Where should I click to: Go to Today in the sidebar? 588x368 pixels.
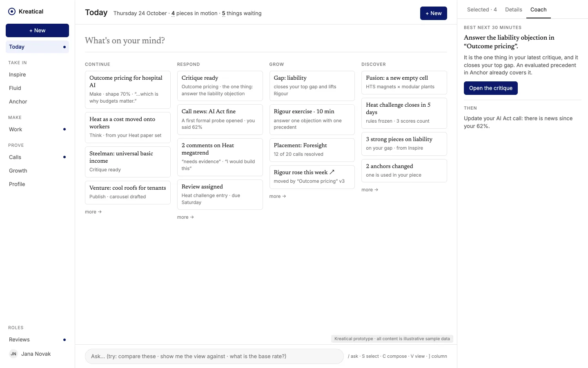click(x=37, y=47)
